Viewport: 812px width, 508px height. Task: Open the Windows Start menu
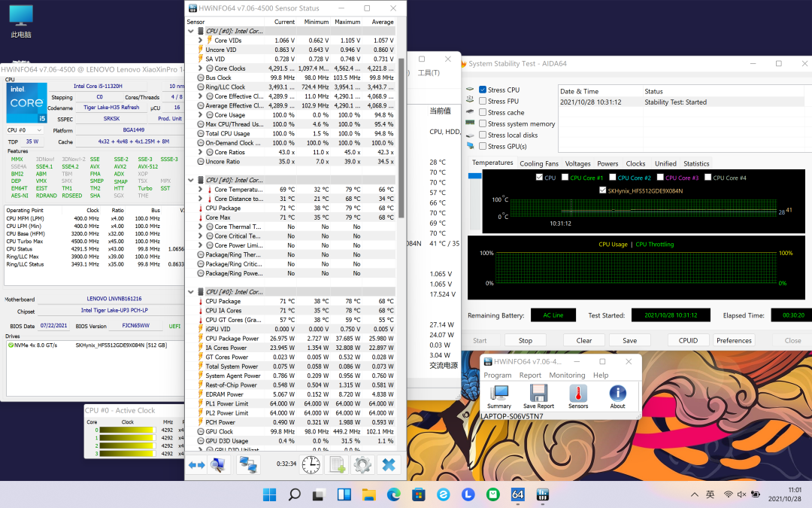click(x=269, y=494)
